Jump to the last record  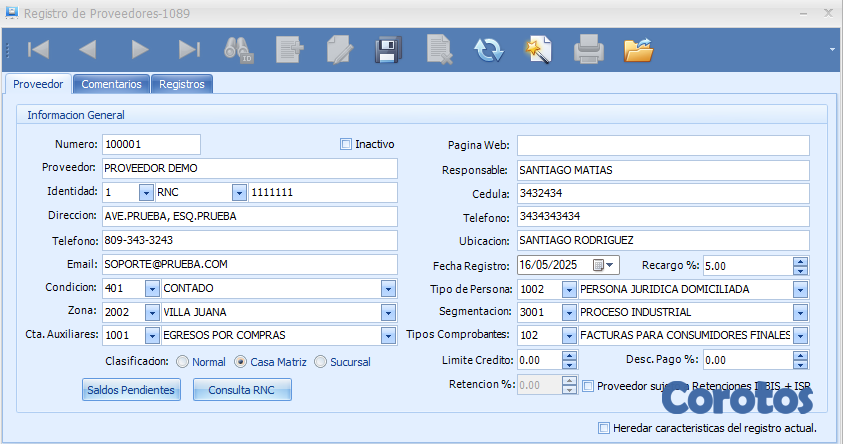[x=189, y=49]
